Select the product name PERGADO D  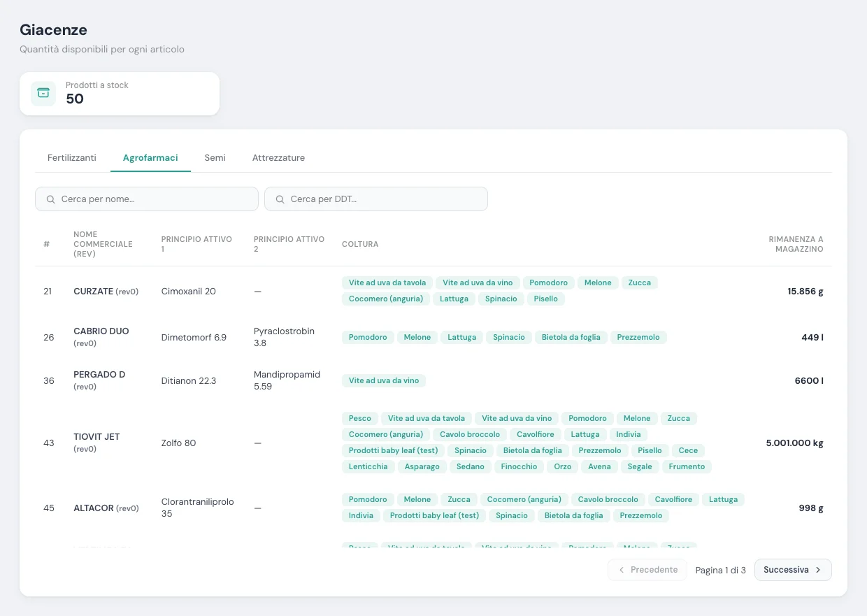point(99,375)
